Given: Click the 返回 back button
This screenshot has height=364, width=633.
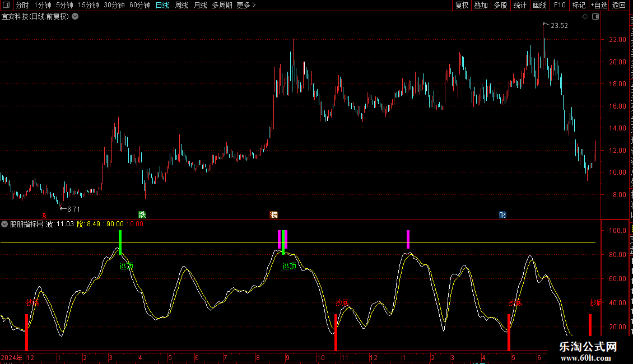Looking at the screenshot, I should (619, 5).
